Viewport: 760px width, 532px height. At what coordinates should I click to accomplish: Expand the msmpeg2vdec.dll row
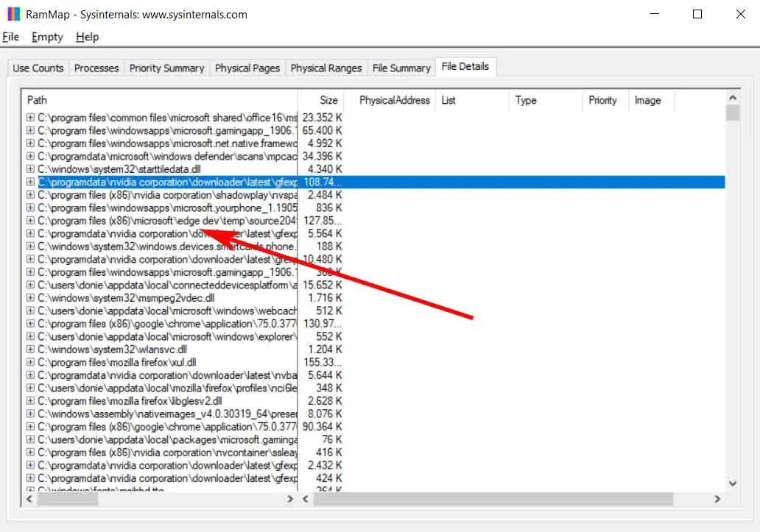click(30, 298)
